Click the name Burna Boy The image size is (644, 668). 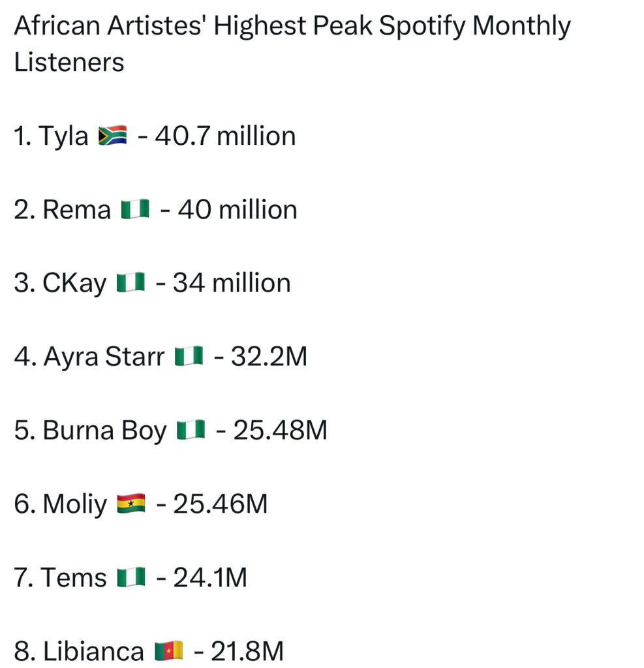tap(104, 431)
